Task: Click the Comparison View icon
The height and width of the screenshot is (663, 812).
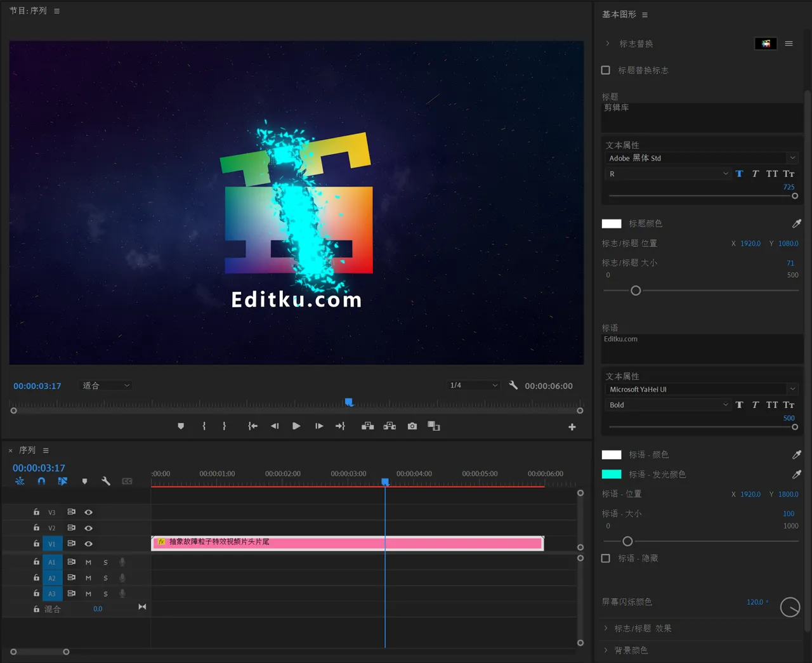Action: [434, 426]
